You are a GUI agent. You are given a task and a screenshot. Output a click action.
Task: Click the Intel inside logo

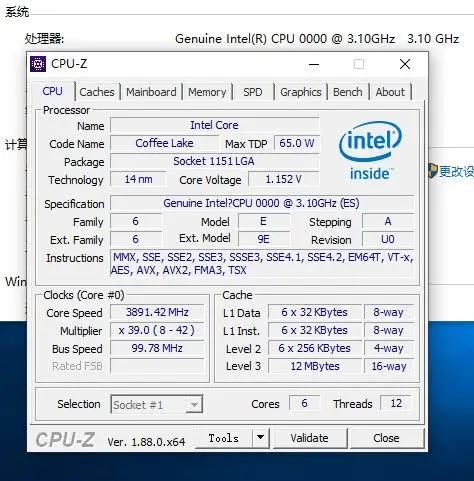[x=370, y=151]
